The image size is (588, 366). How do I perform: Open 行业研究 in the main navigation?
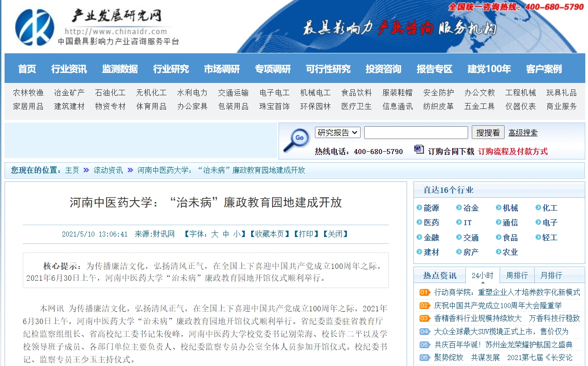click(171, 69)
